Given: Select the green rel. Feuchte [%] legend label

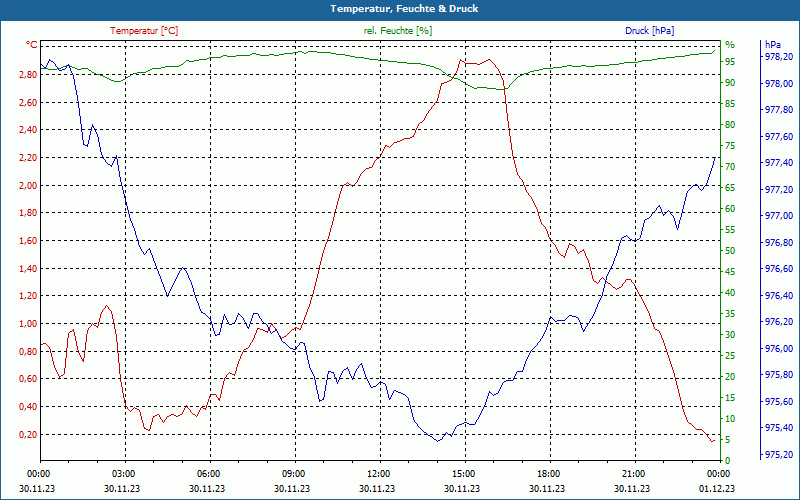Looking at the screenshot, I should tap(398, 31).
